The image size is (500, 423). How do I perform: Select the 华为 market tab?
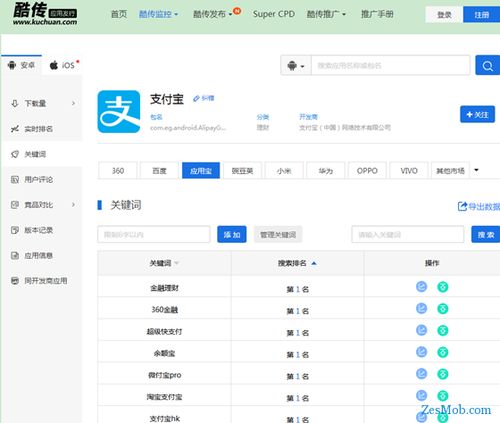coord(325,171)
